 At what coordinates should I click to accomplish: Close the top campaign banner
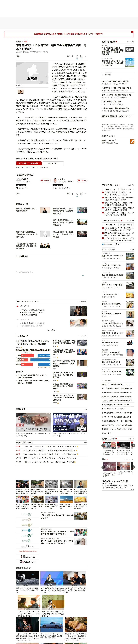pyautogui.click(x=132, y=32)
